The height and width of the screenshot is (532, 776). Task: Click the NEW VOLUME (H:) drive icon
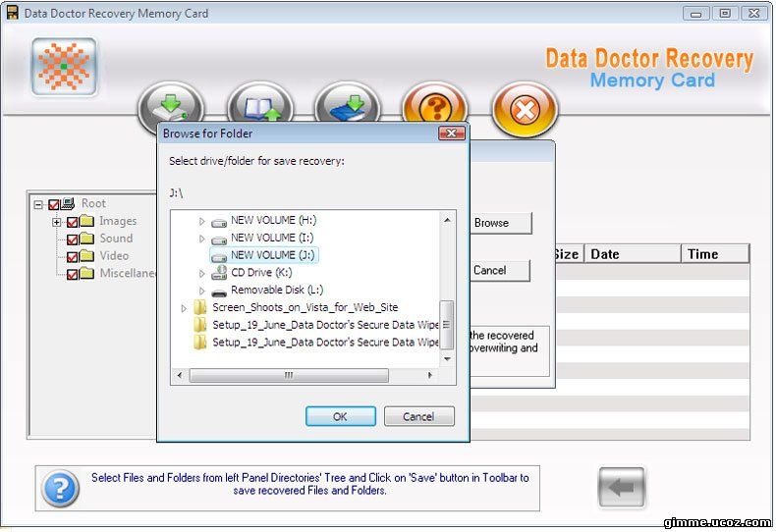(x=219, y=223)
